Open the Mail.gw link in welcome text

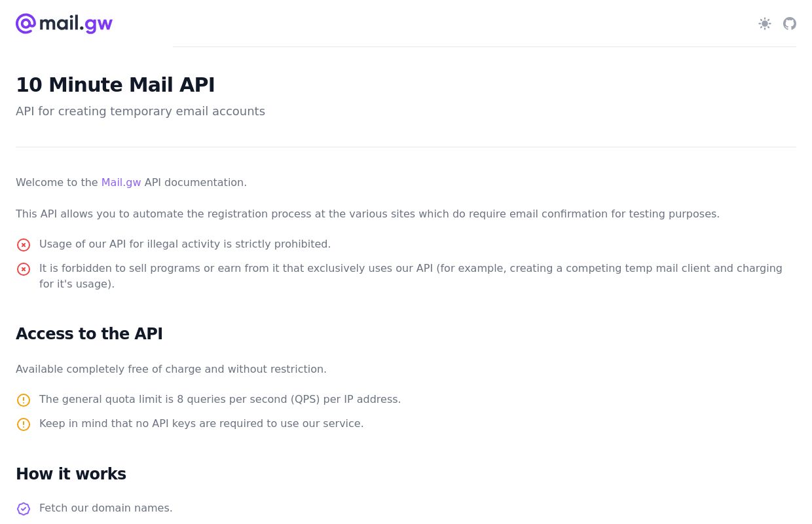(x=121, y=183)
